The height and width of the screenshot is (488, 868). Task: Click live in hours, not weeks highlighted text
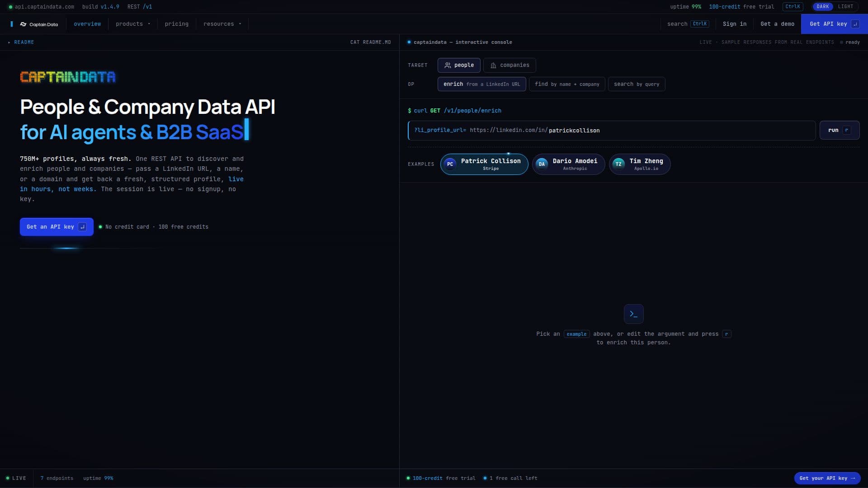[x=132, y=184]
